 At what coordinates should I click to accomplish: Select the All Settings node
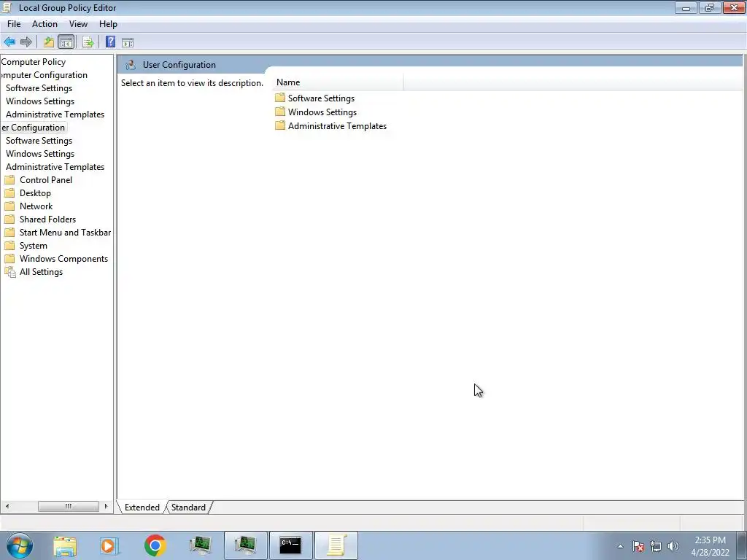41,272
